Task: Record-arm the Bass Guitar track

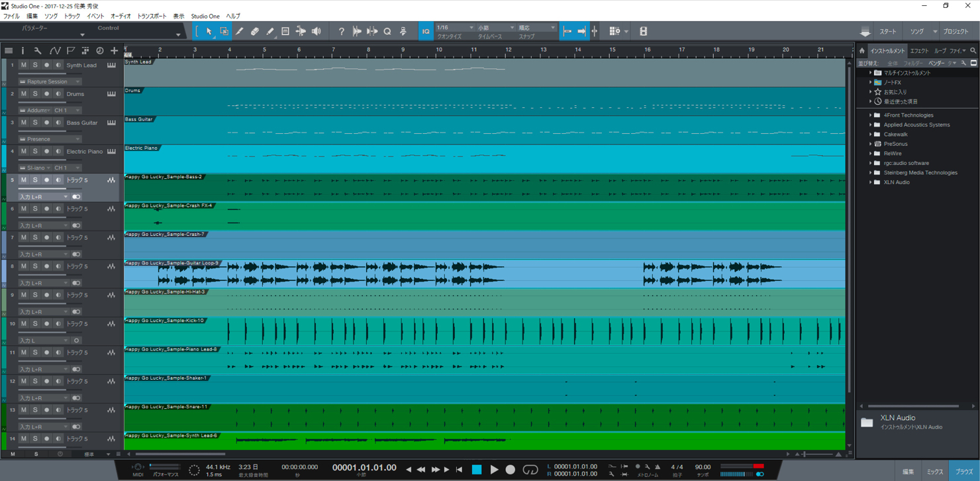Action: coord(46,123)
